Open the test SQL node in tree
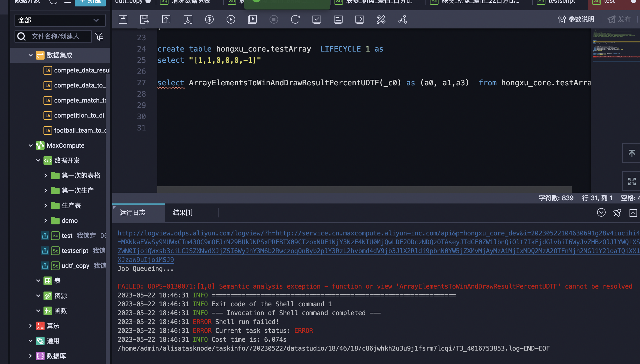 click(x=67, y=236)
